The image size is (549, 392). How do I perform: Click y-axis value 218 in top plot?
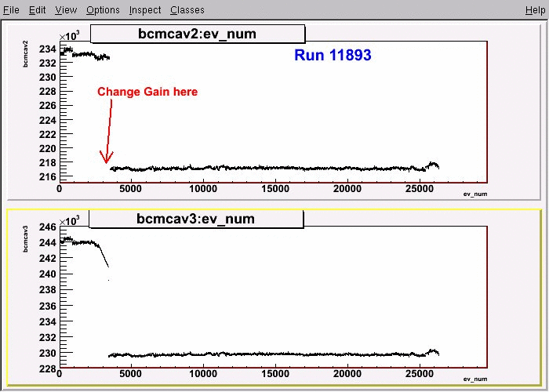tap(48, 163)
